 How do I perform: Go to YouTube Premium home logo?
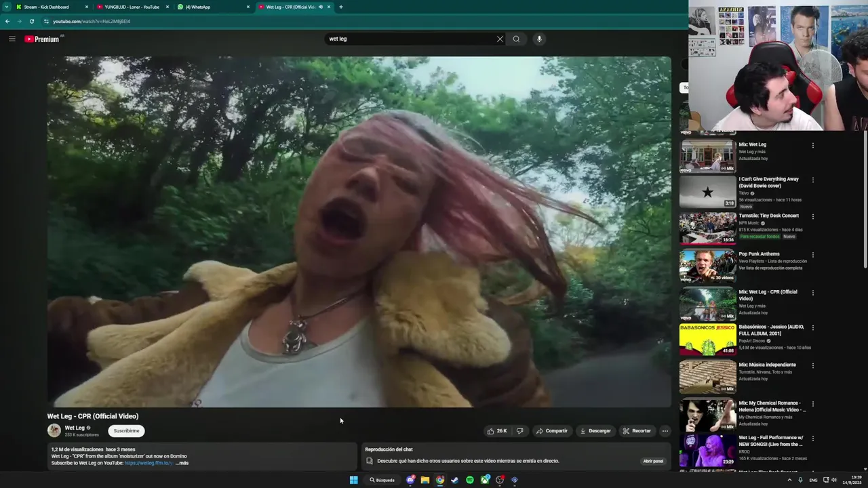42,39
